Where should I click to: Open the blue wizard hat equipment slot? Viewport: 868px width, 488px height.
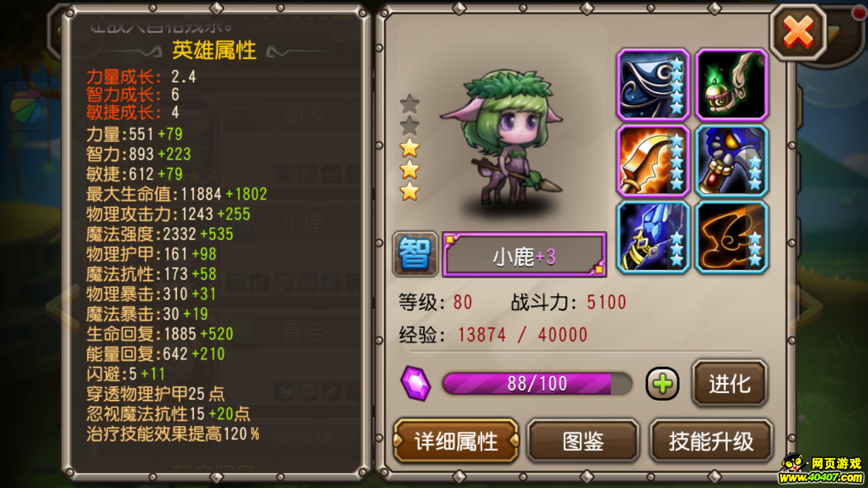point(653,85)
